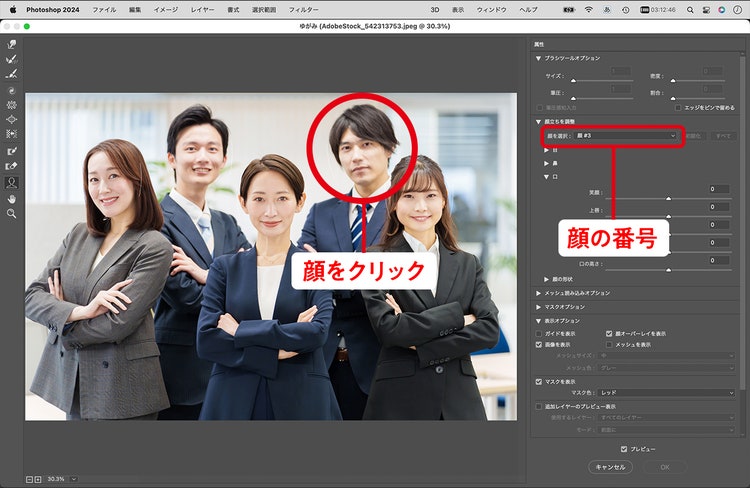Open the ファイル menu
This screenshot has height=488, width=750.
pos(104,10)
